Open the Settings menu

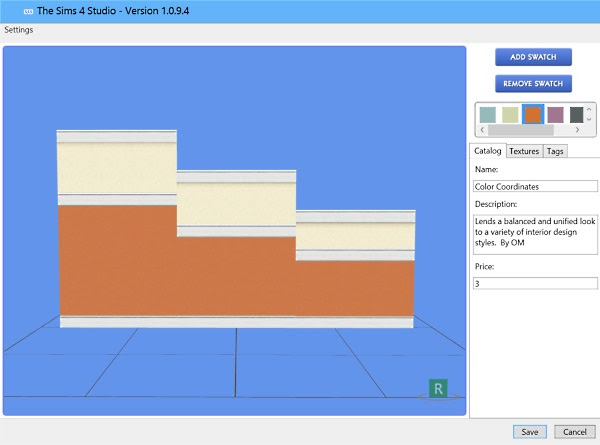click(x=19, y=30)
